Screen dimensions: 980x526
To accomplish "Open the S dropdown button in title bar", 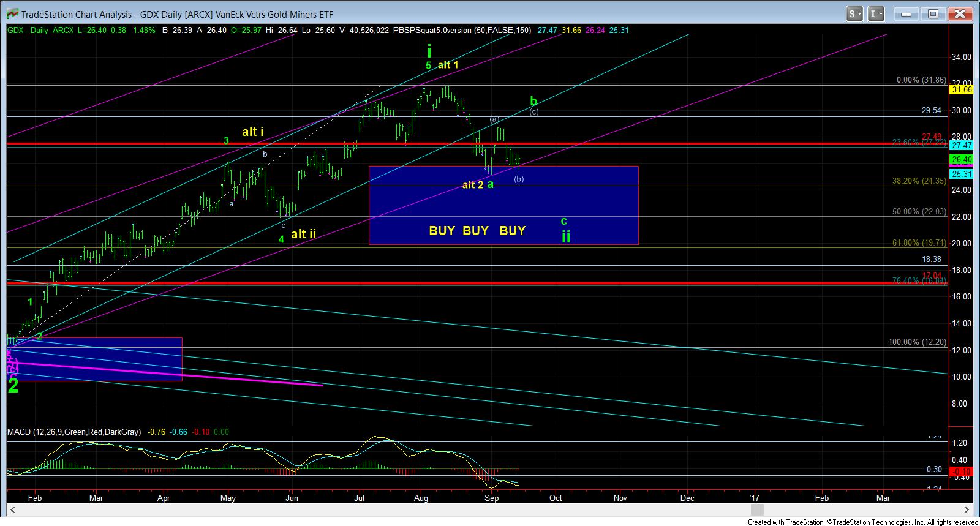I will tap(854, 13).
